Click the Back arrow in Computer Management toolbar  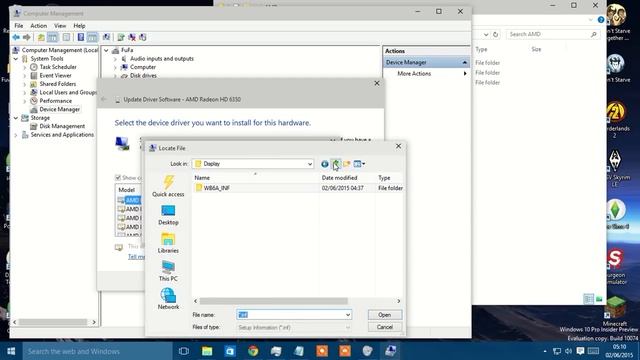coord(16,38)
